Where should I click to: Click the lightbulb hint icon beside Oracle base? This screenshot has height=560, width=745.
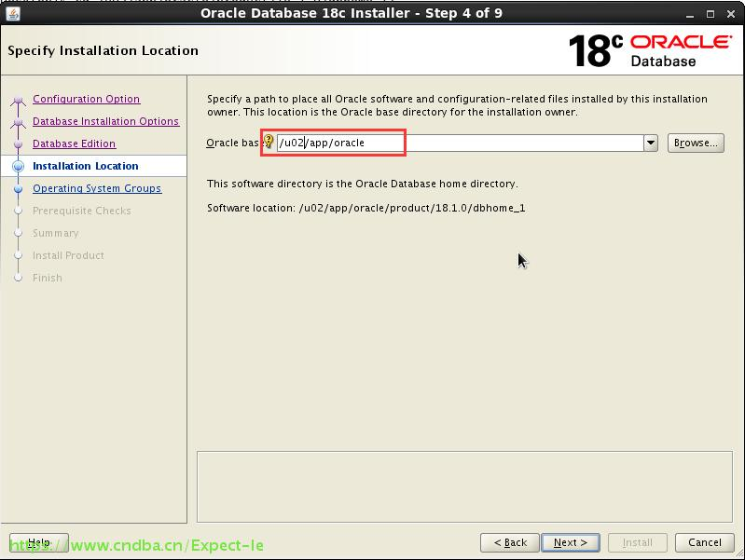pos(269,142)
